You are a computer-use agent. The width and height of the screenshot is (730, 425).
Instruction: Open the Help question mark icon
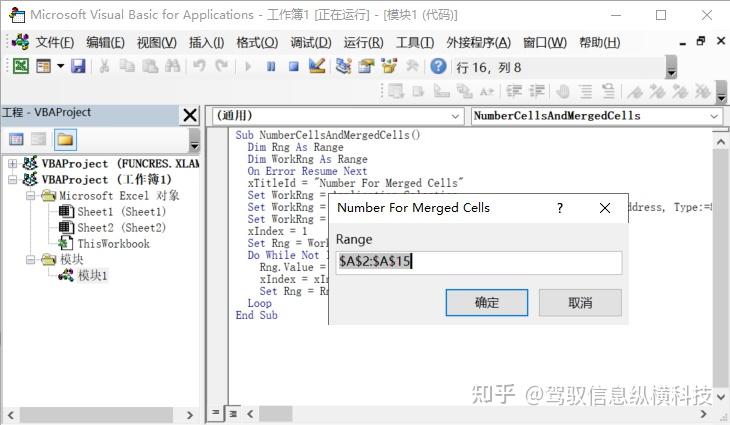[x=438, y=67]
